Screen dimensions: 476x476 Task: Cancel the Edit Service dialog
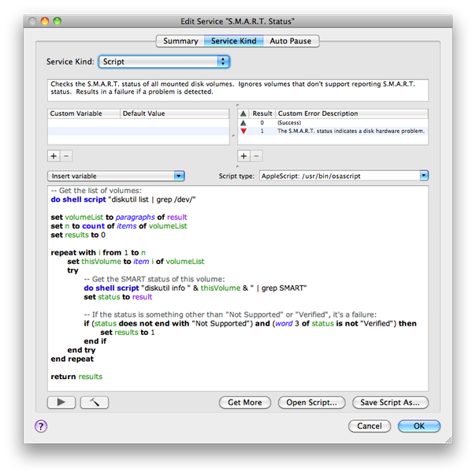point(370,426)
